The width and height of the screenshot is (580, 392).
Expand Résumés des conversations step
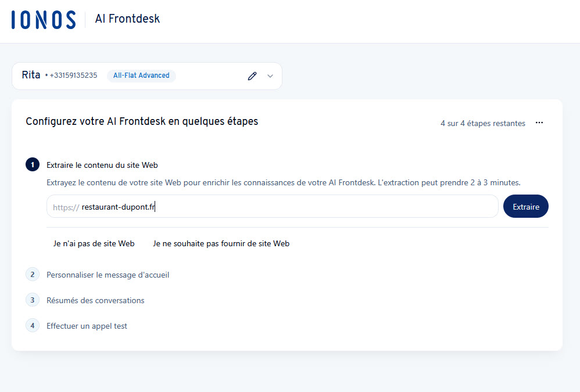point(95,300)
